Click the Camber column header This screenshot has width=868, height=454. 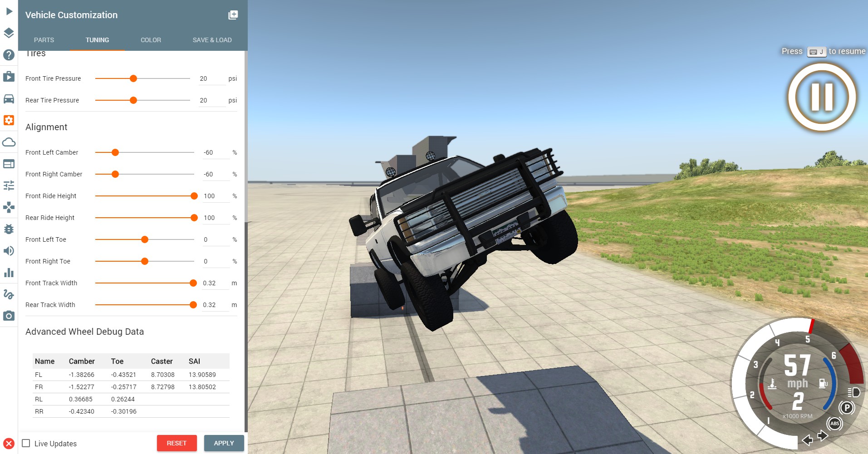[x=82, y=361]
